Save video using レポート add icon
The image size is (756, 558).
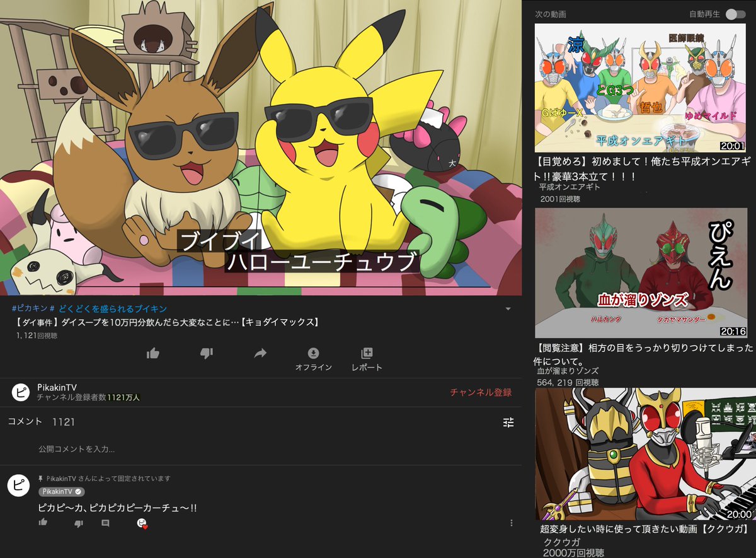tap(367, 359)
